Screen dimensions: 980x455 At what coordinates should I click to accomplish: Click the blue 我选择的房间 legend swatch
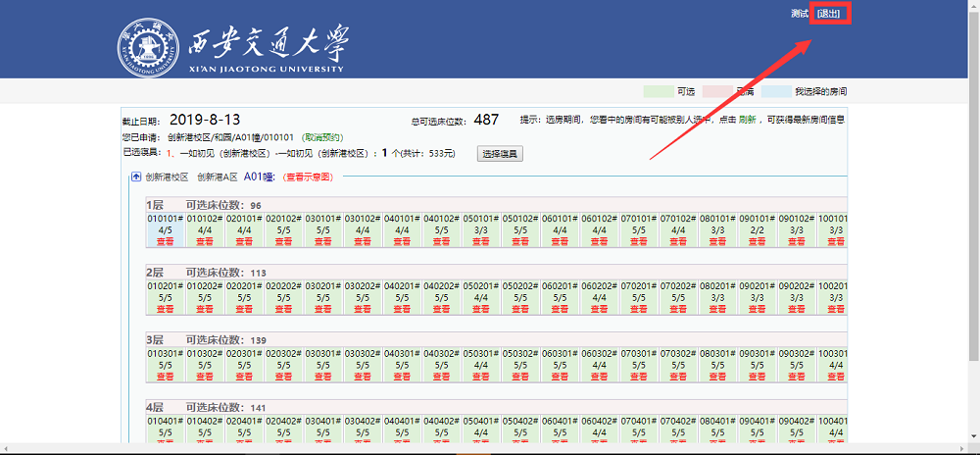tap(775, 91)
